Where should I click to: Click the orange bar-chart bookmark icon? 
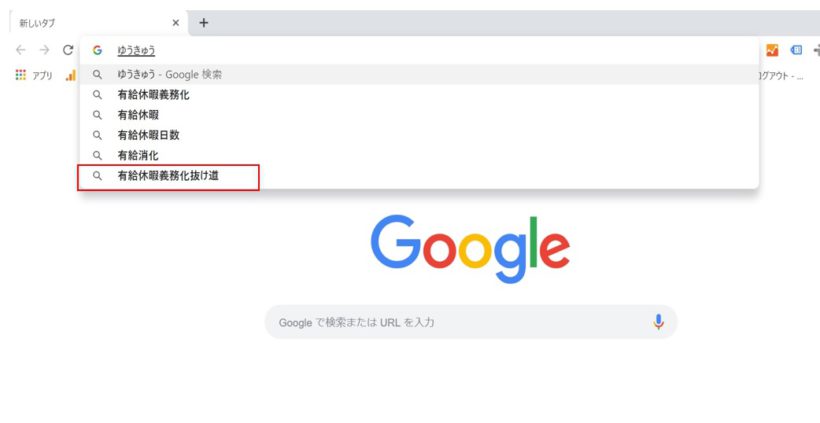click(71, 76)
